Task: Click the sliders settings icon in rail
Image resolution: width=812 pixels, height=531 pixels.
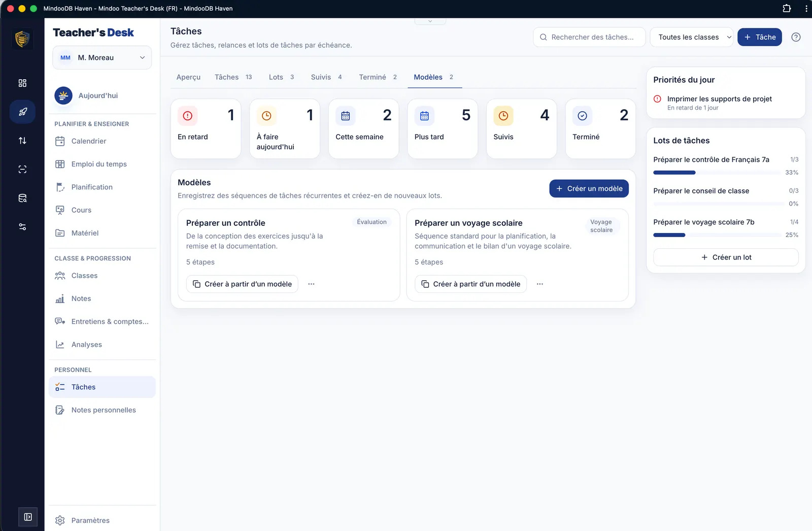Action: (22, 227)
